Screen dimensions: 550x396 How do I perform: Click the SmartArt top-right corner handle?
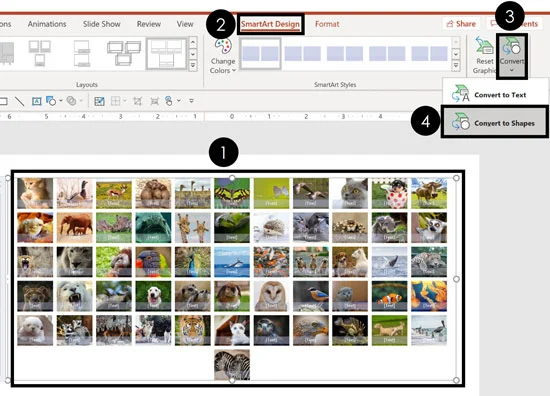coord(456,178)
